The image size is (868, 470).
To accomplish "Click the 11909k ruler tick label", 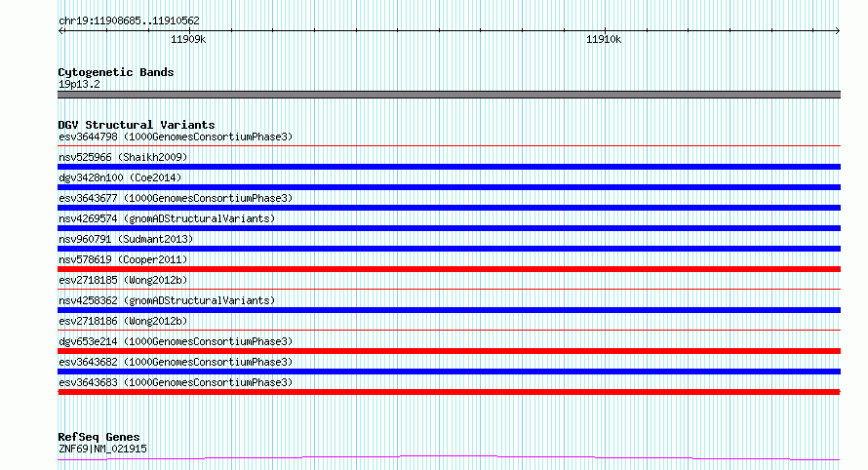I will click(188, 39).
